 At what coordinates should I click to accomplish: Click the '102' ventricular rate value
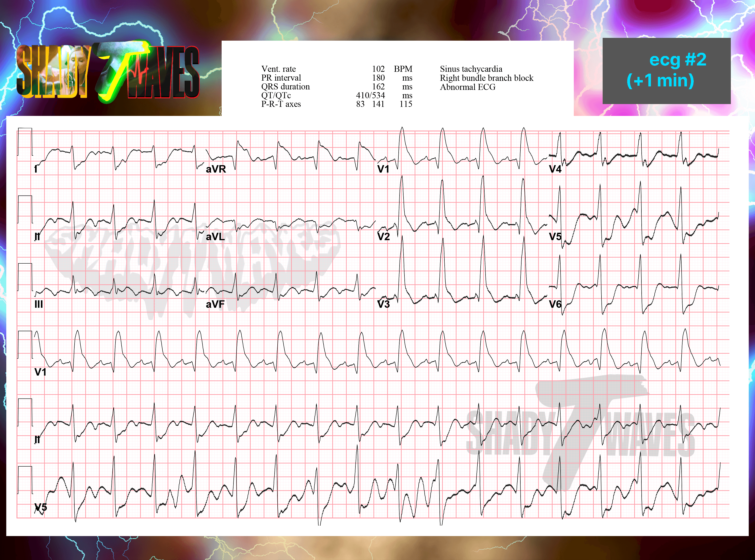click(x=378, y=69)
